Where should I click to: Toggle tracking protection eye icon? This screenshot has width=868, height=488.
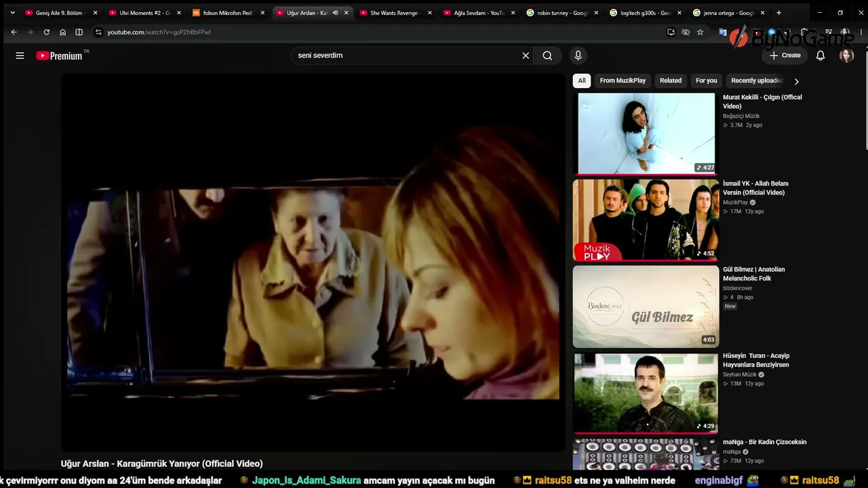[686, 32]
